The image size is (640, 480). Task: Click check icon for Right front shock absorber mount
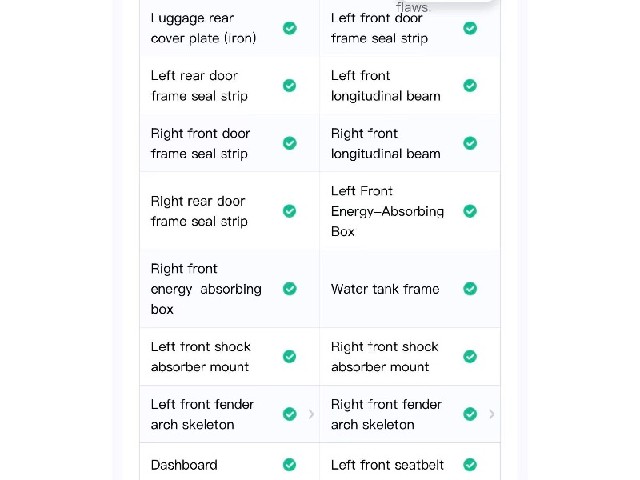pyautogui.click(x=470, y=356)
